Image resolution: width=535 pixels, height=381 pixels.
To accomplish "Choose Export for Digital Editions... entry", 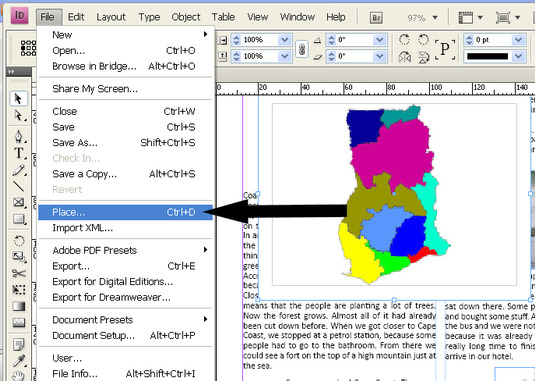I will (x=126, y=282).
